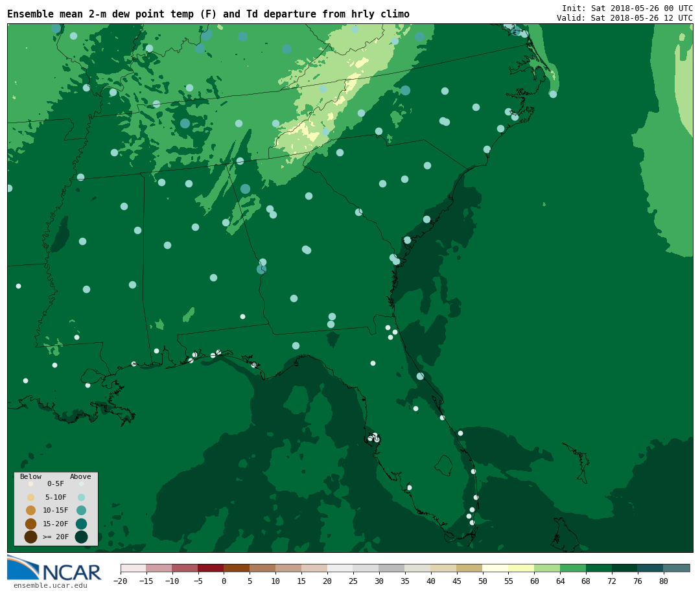Pick the colorbar segment between 50 and 55
Screen dimensions: 700x593
[x=496, y=568]
